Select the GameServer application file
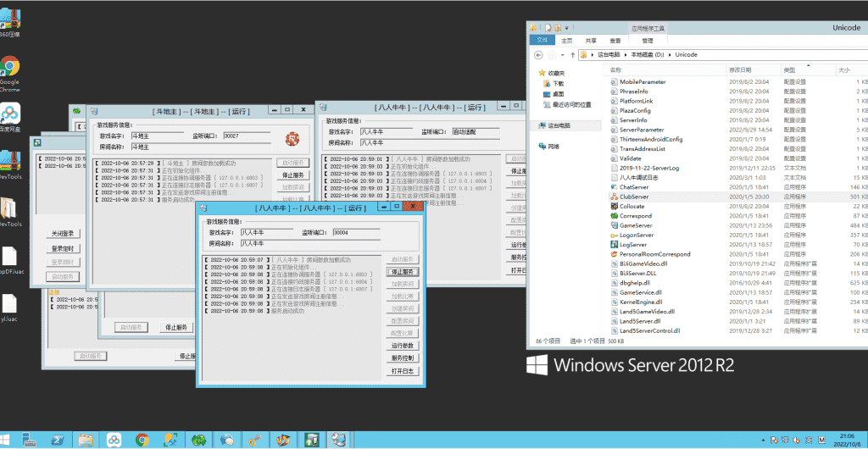 point(636,225)
